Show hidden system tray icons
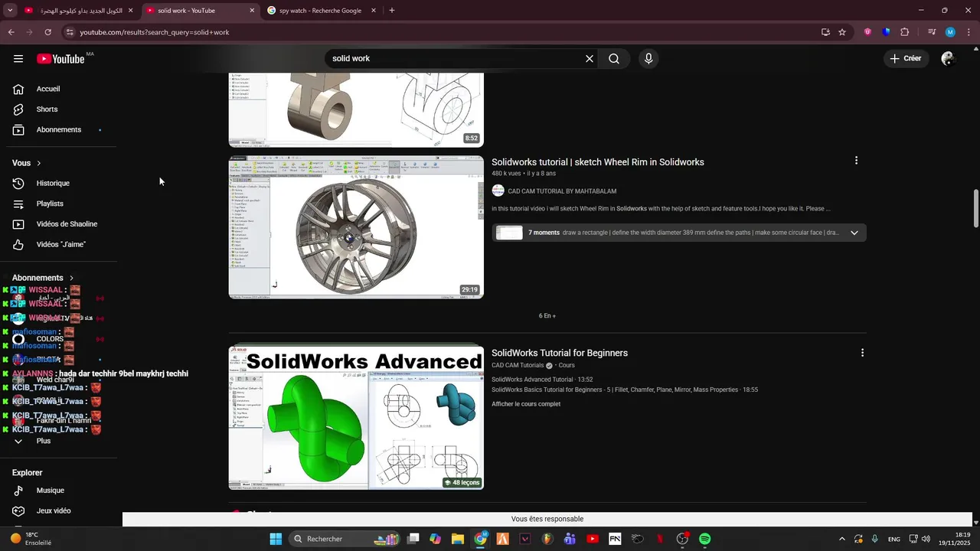The width and height of the screenshot is (980, 551). (842, 539)
